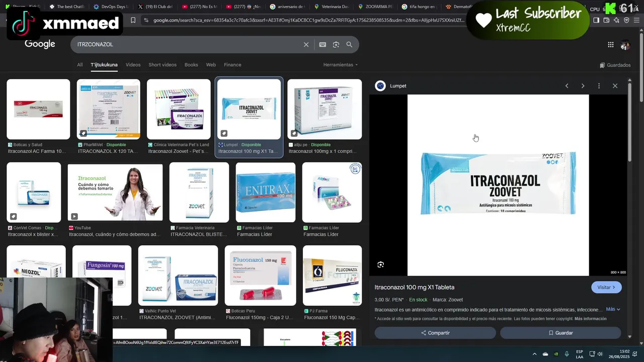Image resolution: width=644 pixels, height=362 pixels.
Task: Click the 'Marca: Zoovet' brand text
Action: point(448,300)
